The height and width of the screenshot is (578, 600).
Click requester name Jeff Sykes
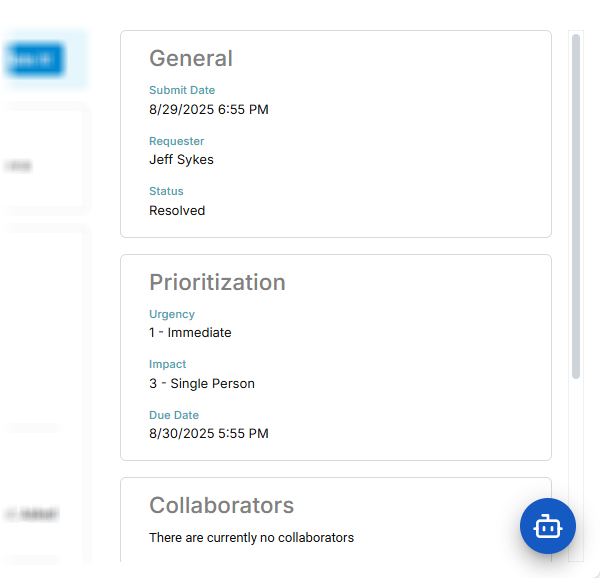181,159
